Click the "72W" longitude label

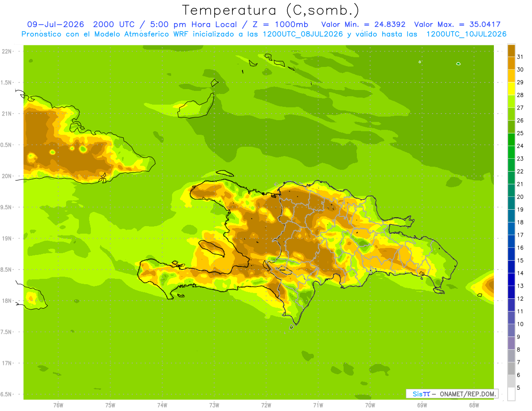point(266,405)
